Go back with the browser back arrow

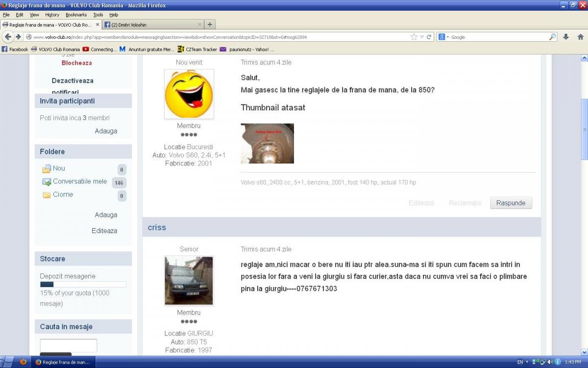tap(8, 37)
